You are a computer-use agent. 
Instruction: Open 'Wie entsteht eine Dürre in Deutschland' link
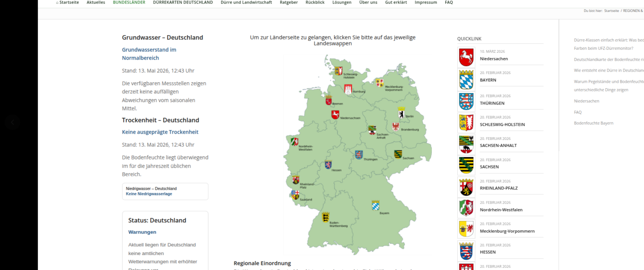click(609, 70)
